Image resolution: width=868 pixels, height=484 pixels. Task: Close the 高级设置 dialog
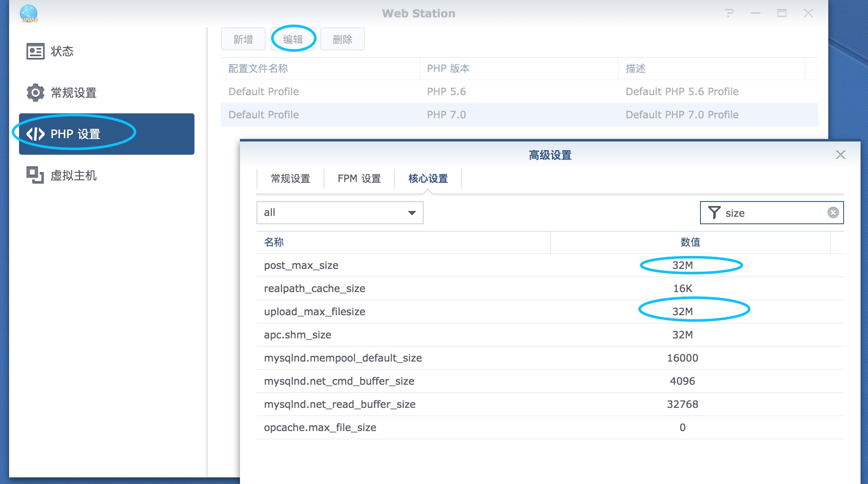pos(840,155)
